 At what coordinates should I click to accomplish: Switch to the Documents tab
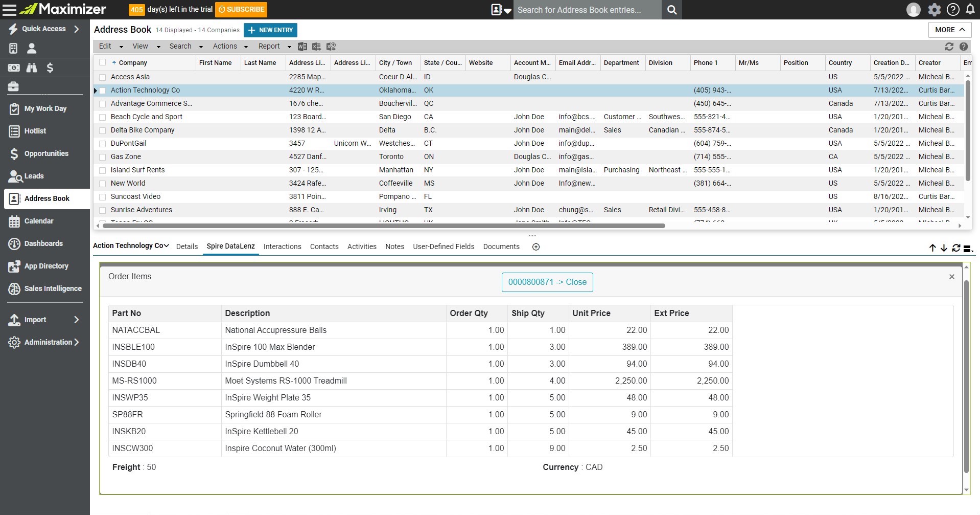pos(501,247)
